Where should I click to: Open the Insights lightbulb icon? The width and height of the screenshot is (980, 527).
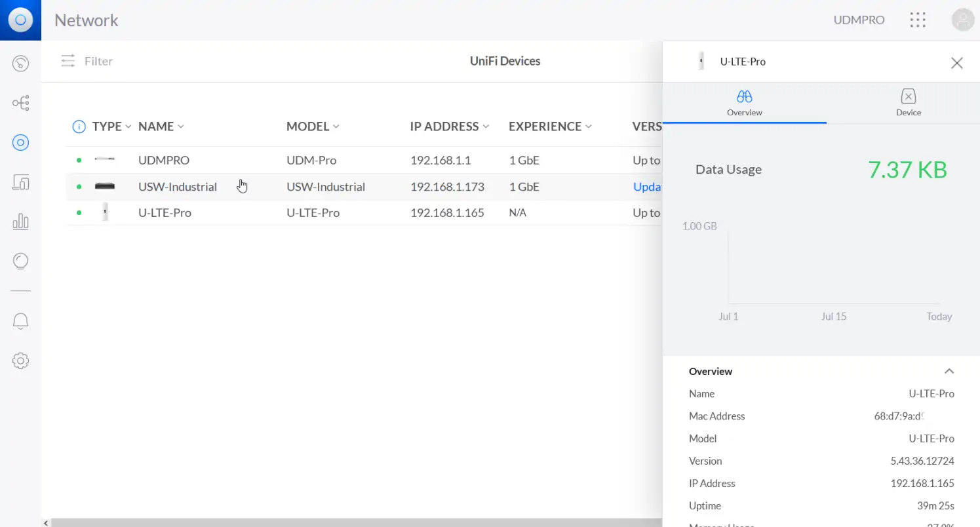20,262
